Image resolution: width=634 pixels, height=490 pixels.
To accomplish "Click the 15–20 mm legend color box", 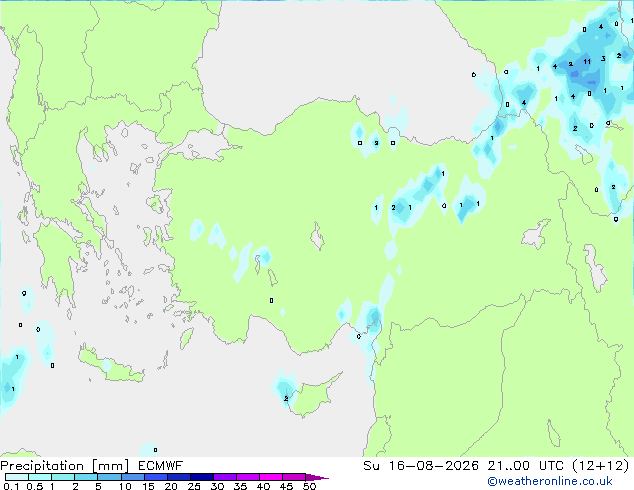I will point(156,477).
